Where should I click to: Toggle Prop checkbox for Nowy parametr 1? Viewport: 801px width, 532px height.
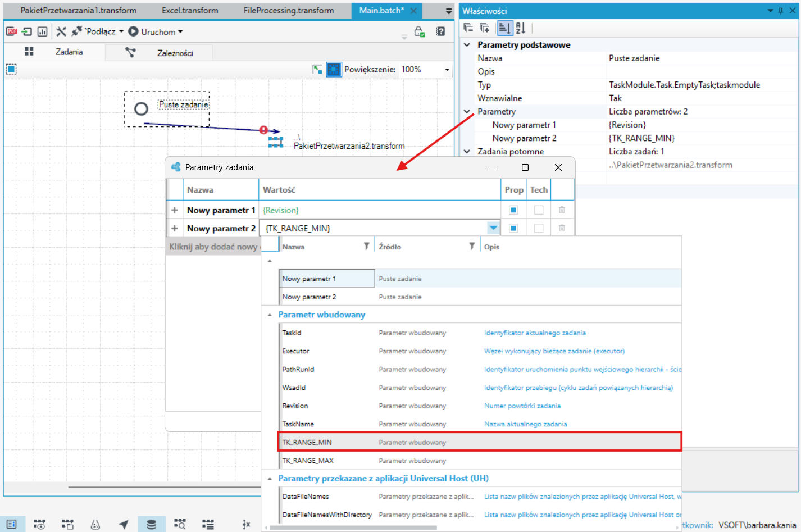pyautogui.click(x=513, y=210)
